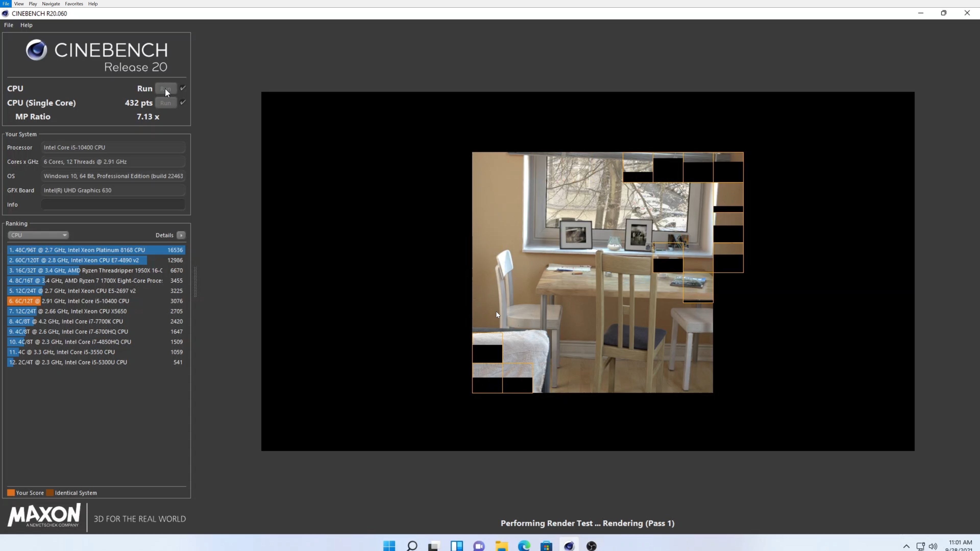
Task: Click the Processor field
Action: tap(113, 147)
